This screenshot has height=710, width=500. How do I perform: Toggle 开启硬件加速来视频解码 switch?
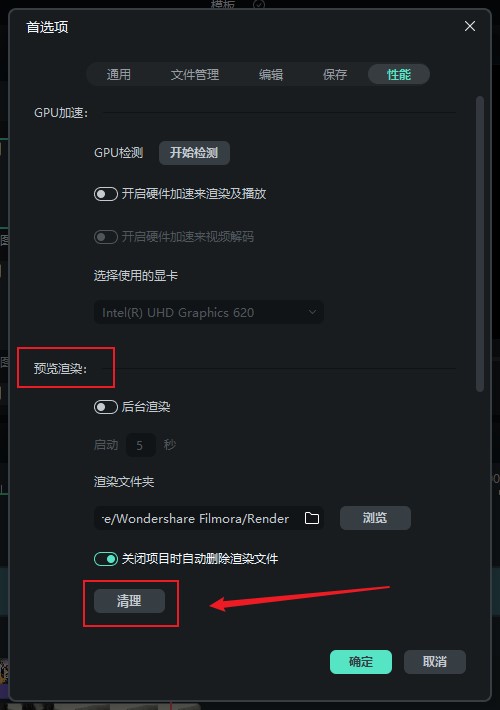pos(106,236)
